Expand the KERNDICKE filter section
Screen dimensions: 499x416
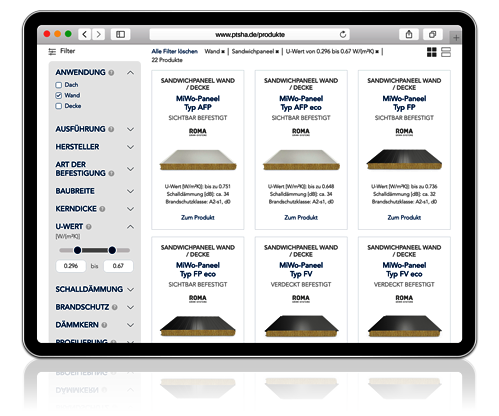[x=131, y=209]
